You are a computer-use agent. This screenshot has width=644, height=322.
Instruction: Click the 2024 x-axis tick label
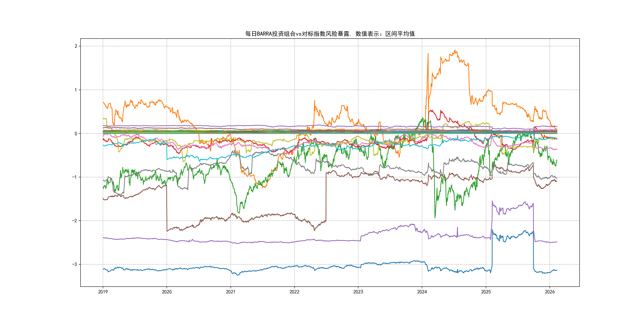422,292
